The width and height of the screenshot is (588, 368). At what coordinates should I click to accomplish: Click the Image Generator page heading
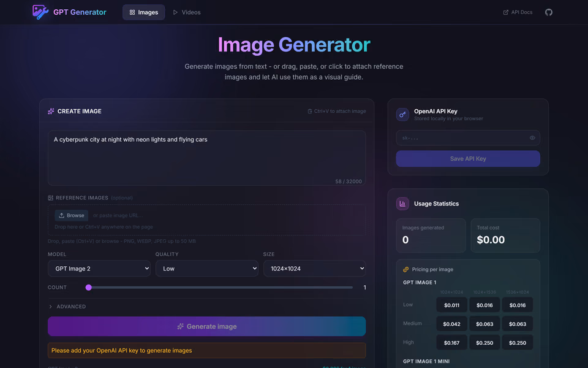point(294,45)
